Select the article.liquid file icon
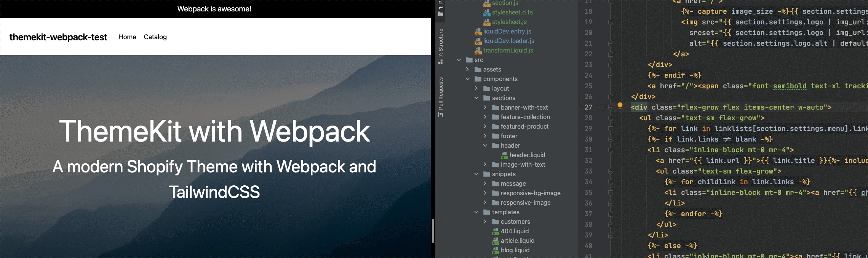868x258 pixels. [496, 241]
